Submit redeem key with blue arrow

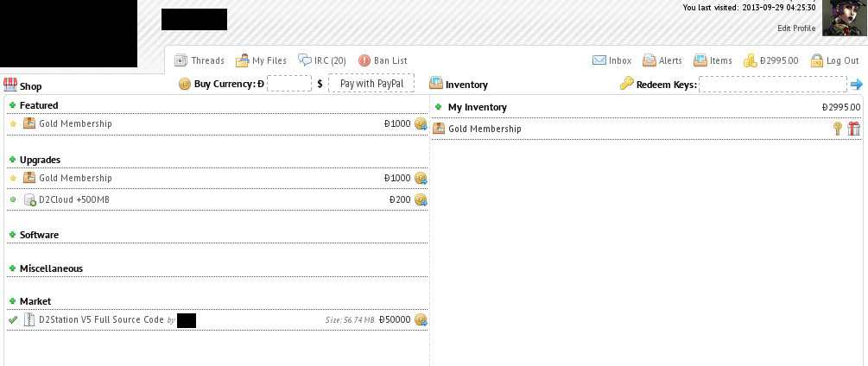tap(857, 85)
